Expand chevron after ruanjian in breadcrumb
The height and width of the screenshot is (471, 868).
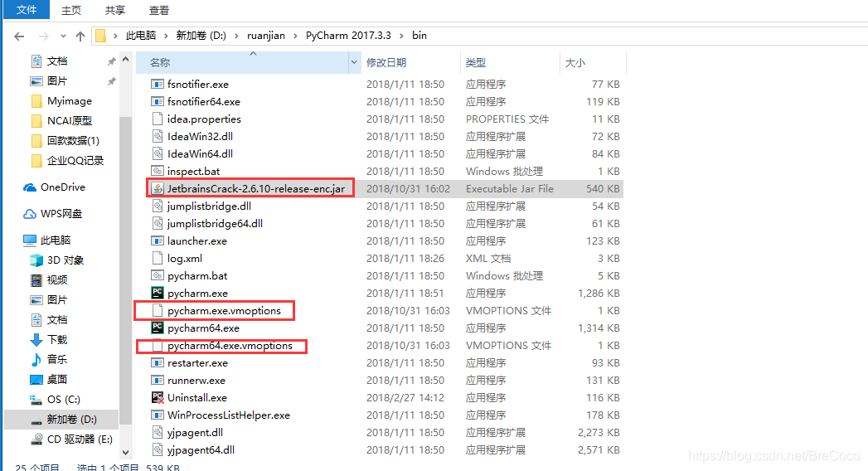pyautogui.click(x=295, y=36)
